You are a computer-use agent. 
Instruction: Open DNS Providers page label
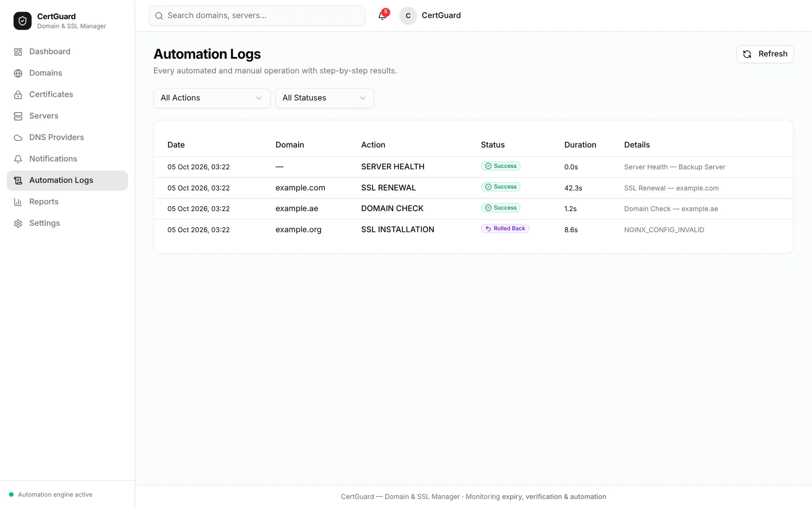coord(57,138)
